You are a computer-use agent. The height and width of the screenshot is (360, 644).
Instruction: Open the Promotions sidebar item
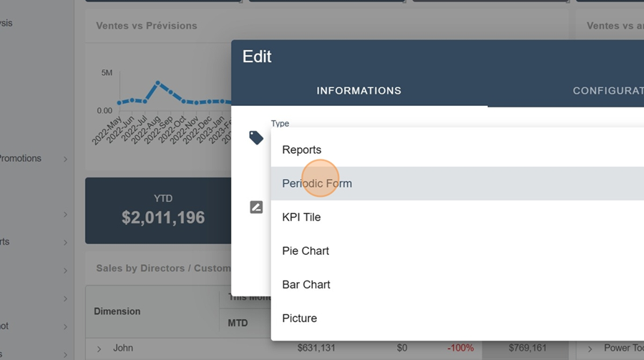click(x=20, y=158)
